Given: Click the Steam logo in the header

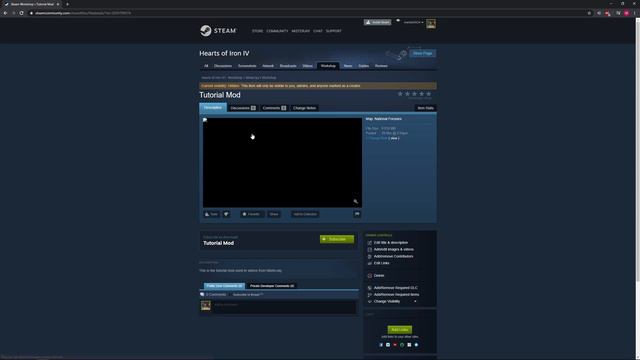Looking at the screenshot, I should 218,31.
